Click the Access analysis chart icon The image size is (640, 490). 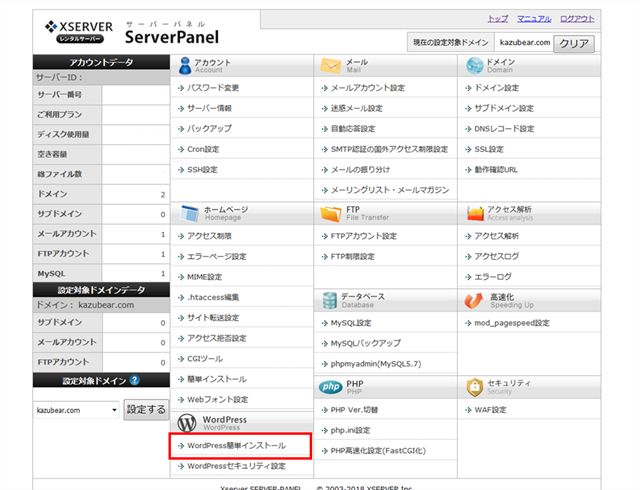coord(475,213)
